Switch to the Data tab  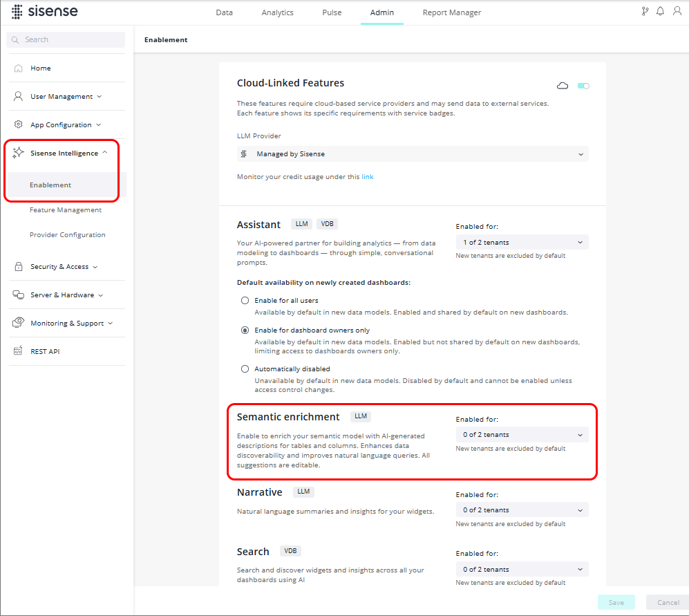[x=224, y=12]
